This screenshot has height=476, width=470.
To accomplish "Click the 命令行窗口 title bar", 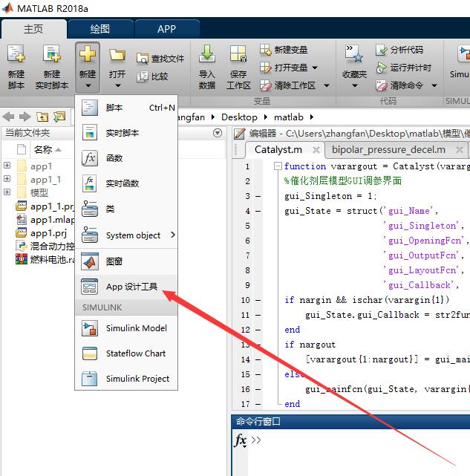I will 350,422.
